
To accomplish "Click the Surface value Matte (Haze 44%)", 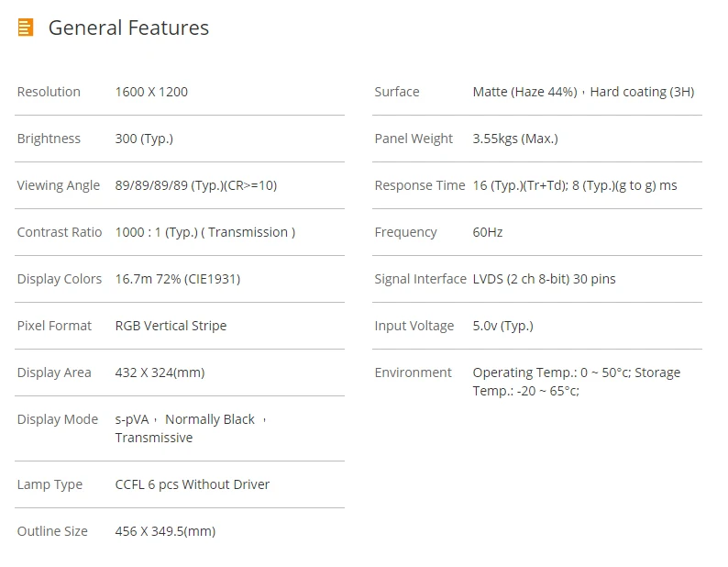I will point(525,92).
